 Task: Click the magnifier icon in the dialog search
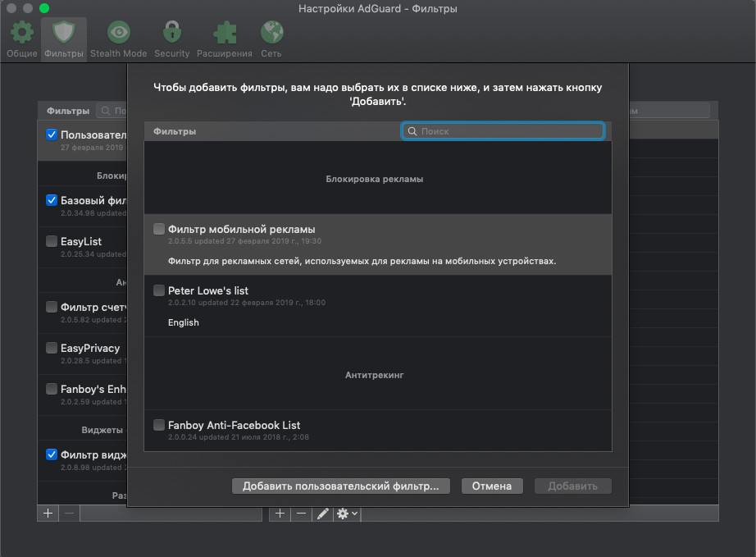pyautogui.click(x=411, y=130)
